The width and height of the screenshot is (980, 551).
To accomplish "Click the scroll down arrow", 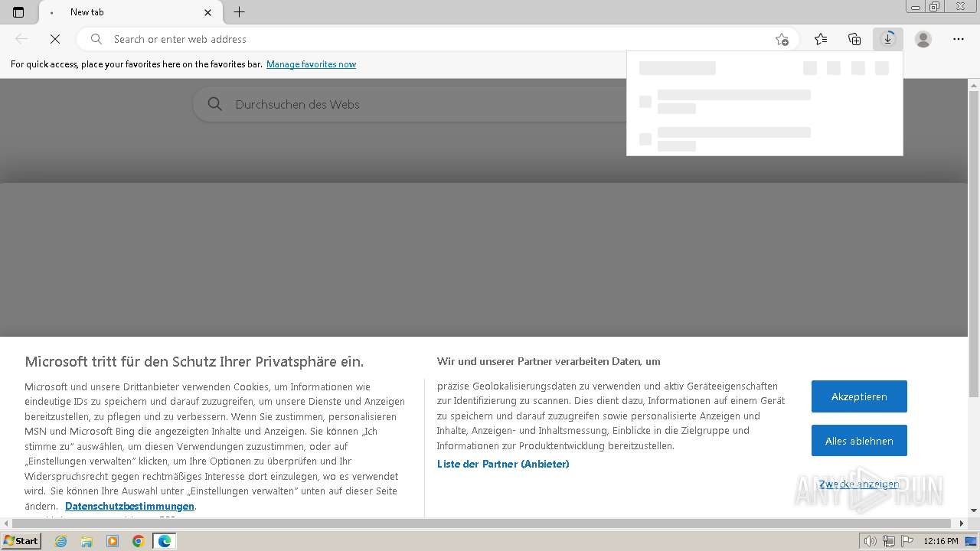I will (x=974, y=510).
